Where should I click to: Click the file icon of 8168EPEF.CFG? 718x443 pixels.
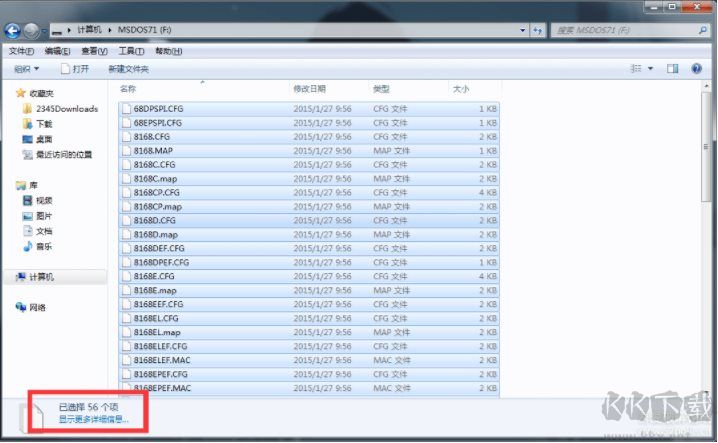(126, 374)
